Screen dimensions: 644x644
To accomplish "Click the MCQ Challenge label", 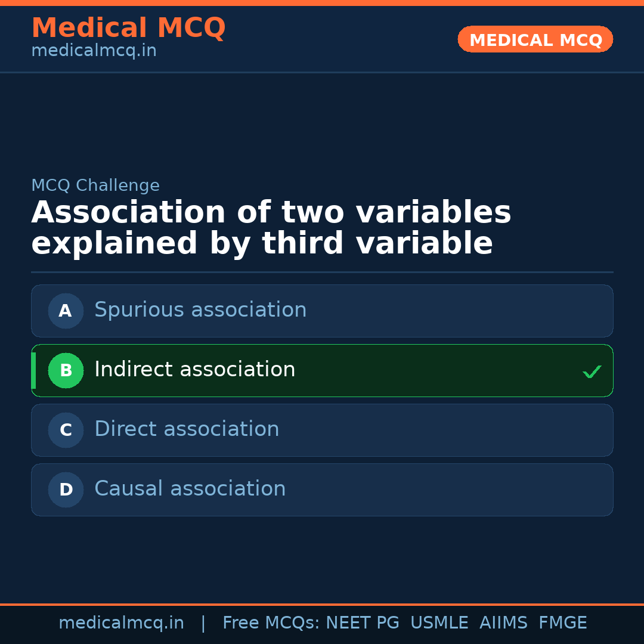I will (95, 185).
